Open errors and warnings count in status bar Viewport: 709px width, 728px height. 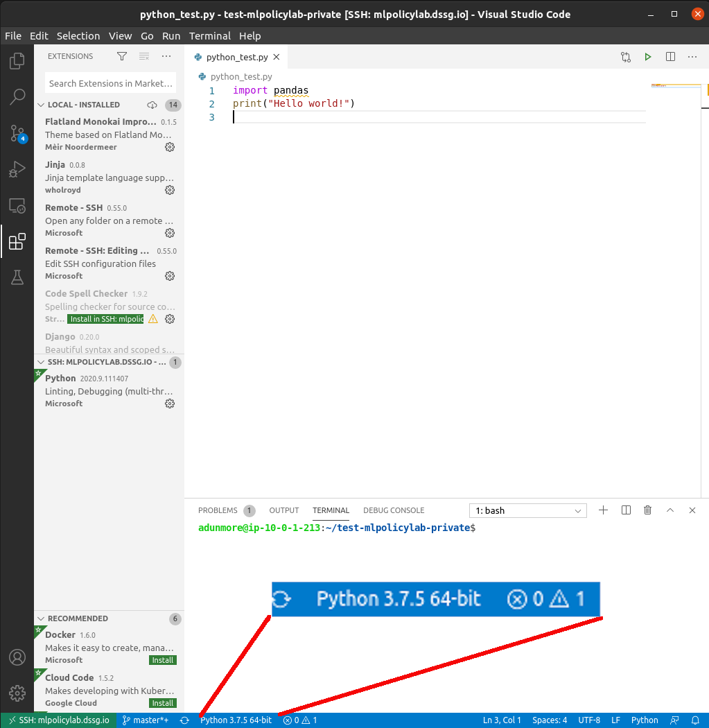(300, 720)
